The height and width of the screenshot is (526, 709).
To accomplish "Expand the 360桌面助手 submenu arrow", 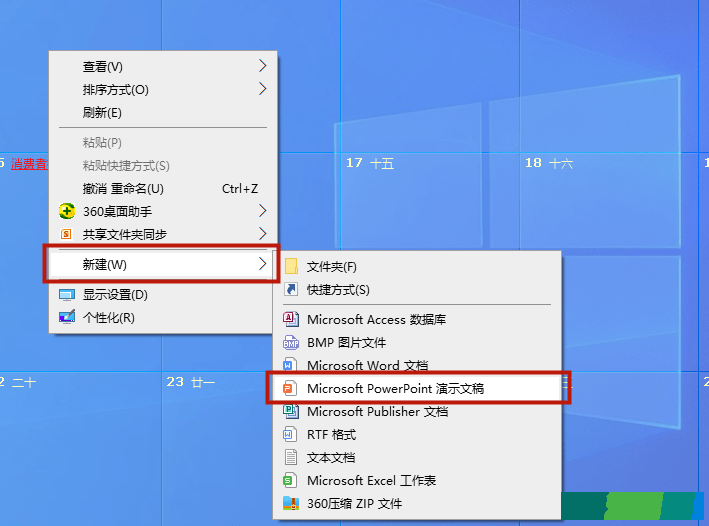I will pos(262,211).
